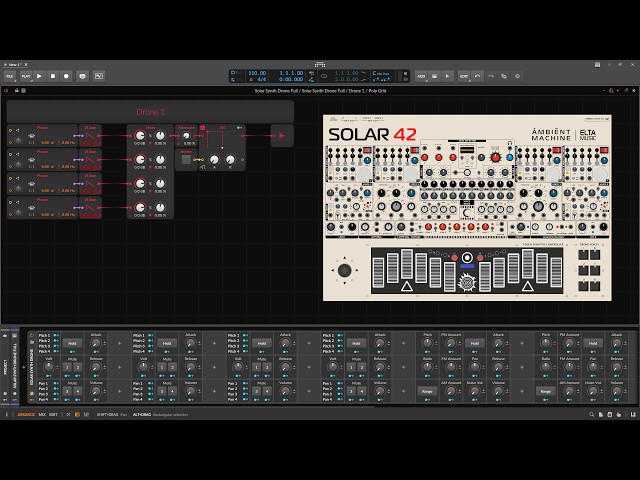Switch to the EDIT view
This screenshot has width=640, height=480.
53,415
